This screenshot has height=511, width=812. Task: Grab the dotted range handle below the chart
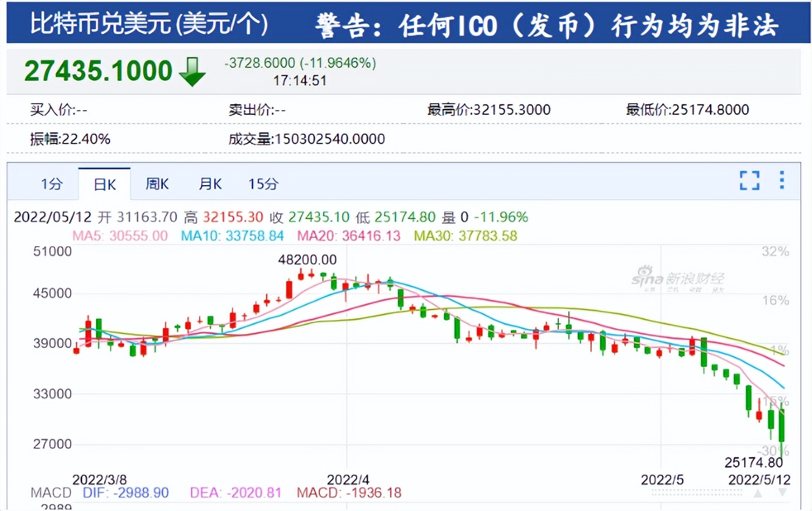pyautogui.click(x=697, y=493)
